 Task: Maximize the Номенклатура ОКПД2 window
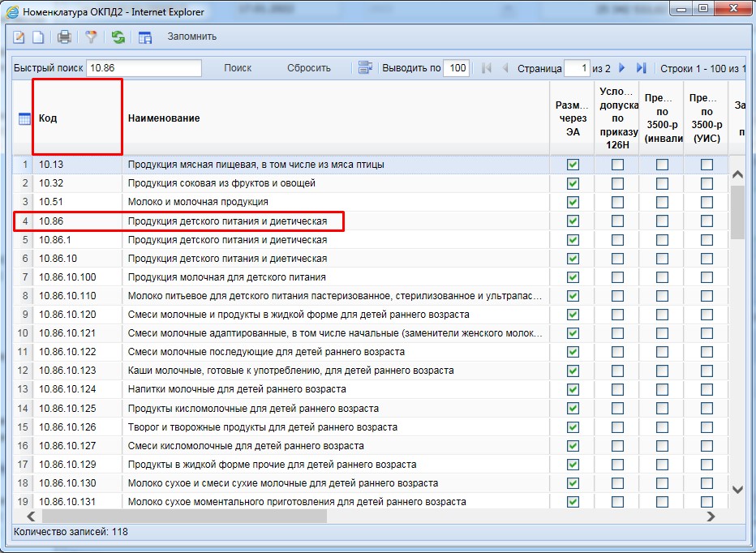pos(703,8)
